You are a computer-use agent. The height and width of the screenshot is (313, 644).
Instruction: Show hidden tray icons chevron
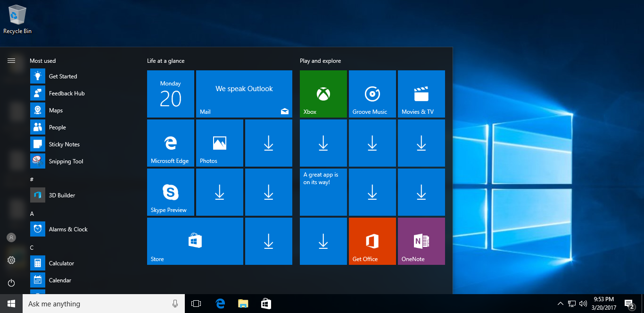tap(561, 304)
